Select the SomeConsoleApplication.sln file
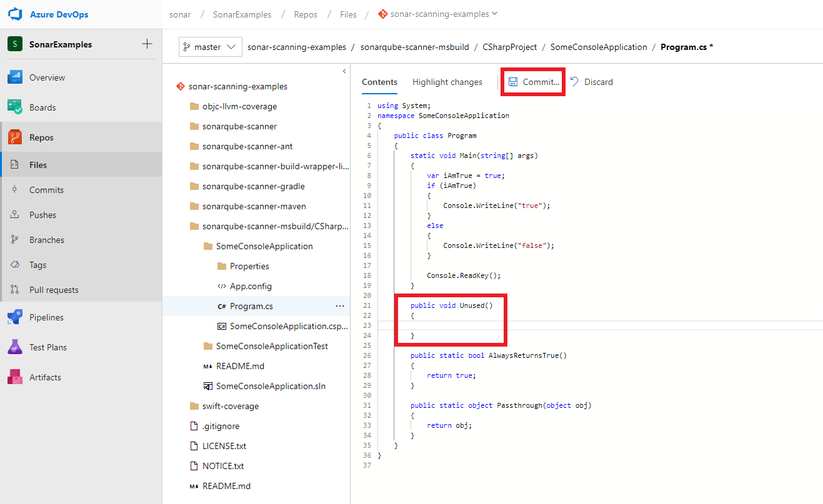 (271, 386)
